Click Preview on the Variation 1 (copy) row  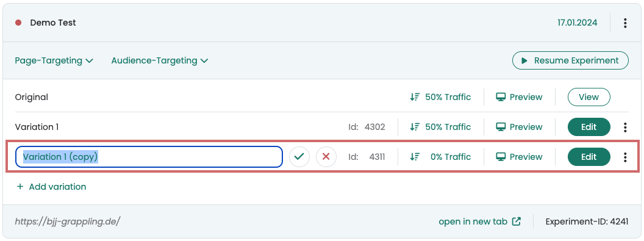[x=519, y=157]
